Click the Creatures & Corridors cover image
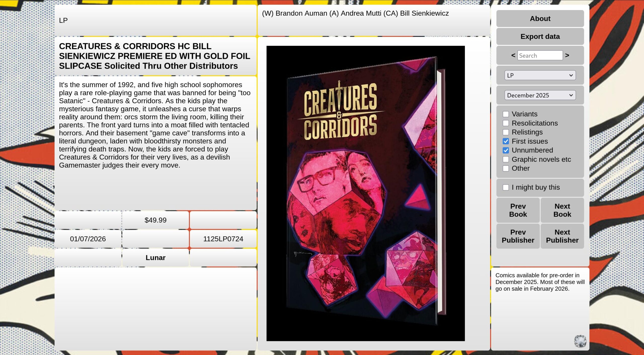644x355 pixels. tap(365, 193)
